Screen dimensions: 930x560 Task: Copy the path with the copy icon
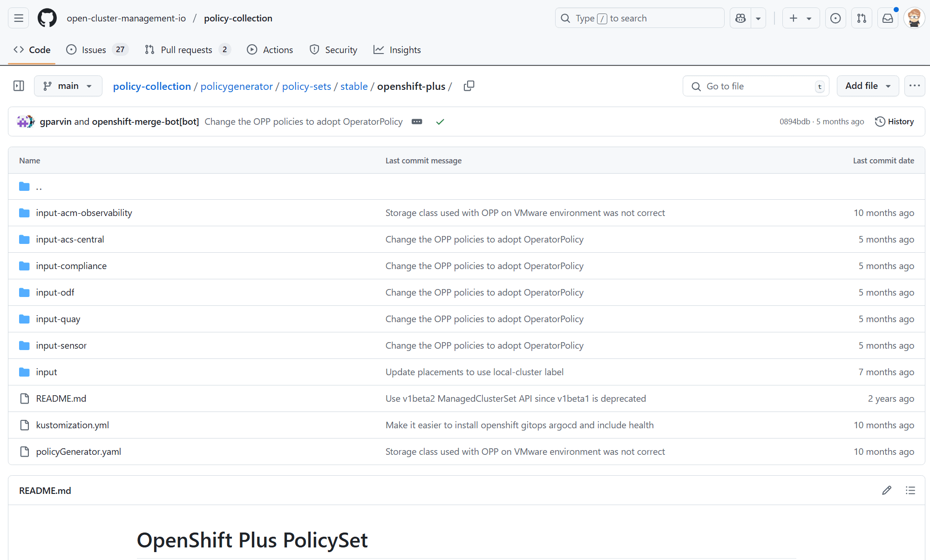click(469, 86)
